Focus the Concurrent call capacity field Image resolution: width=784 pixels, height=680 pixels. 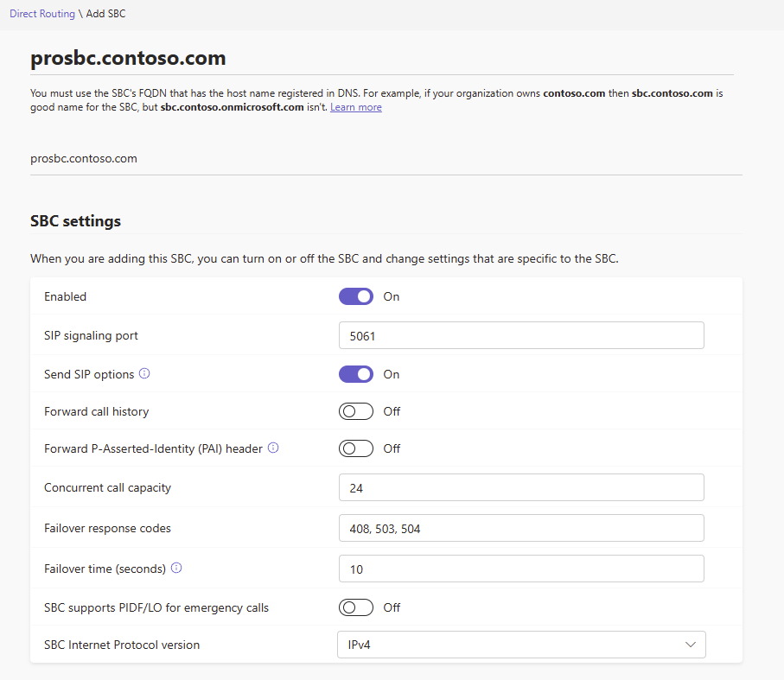(x=520, y=487)
